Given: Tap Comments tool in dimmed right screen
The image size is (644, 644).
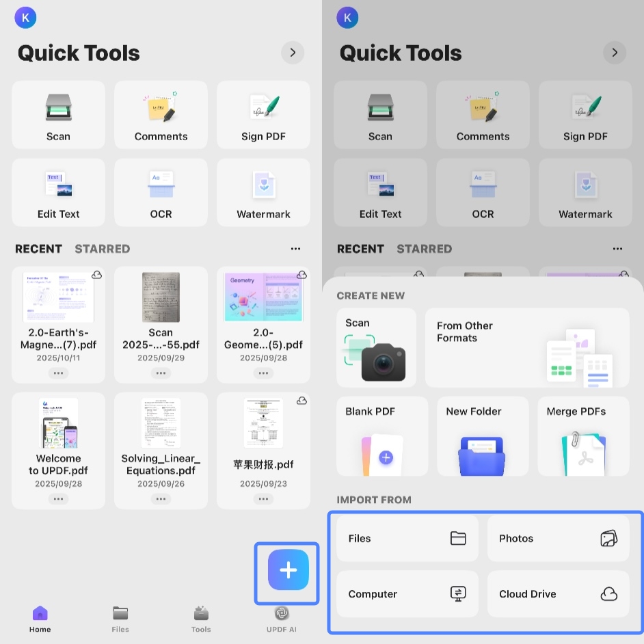Looking at the screenshot, I should click(483, 115).
